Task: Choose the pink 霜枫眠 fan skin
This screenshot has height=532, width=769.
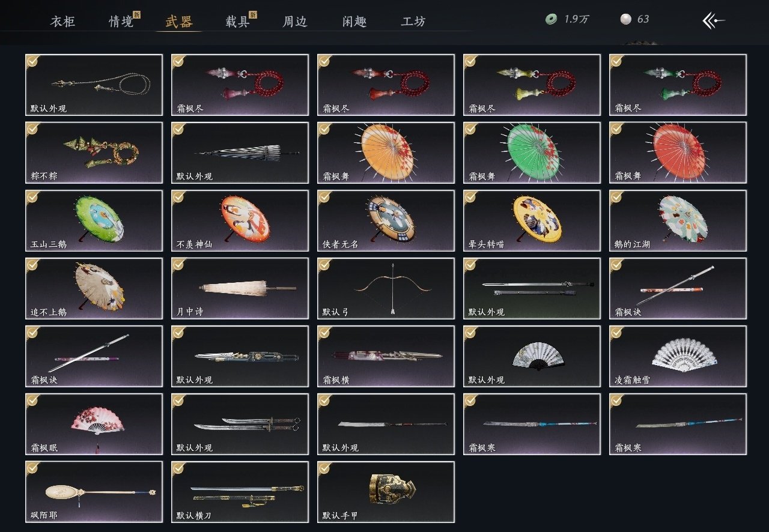Action: (x=94, y=424)
